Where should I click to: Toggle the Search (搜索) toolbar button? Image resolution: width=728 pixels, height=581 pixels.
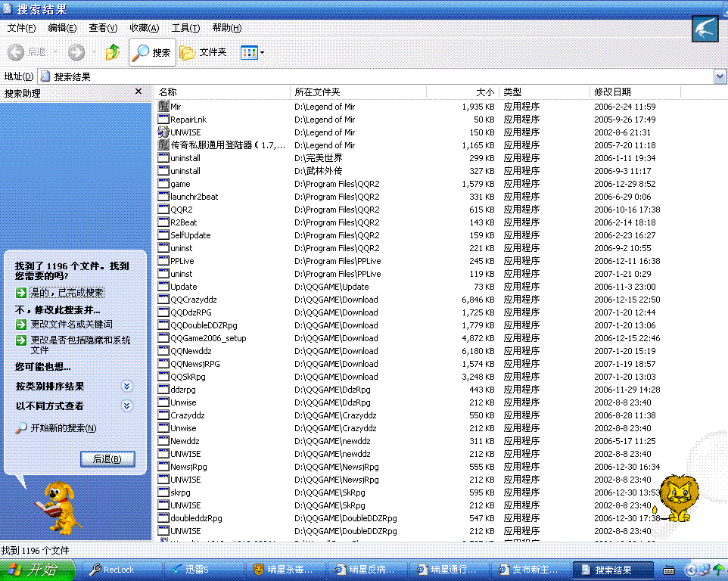(x=152, y=52)
